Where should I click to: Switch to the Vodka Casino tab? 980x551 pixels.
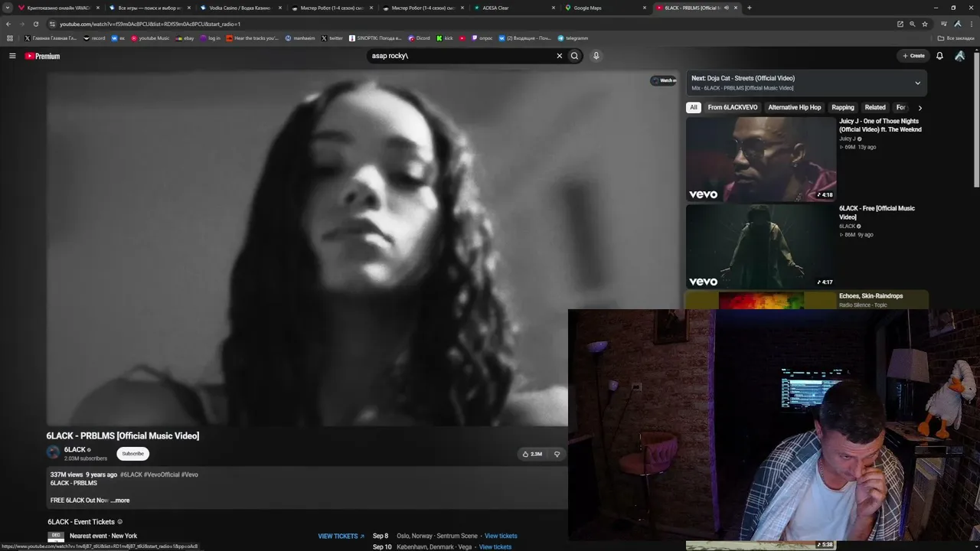point(240,8)
